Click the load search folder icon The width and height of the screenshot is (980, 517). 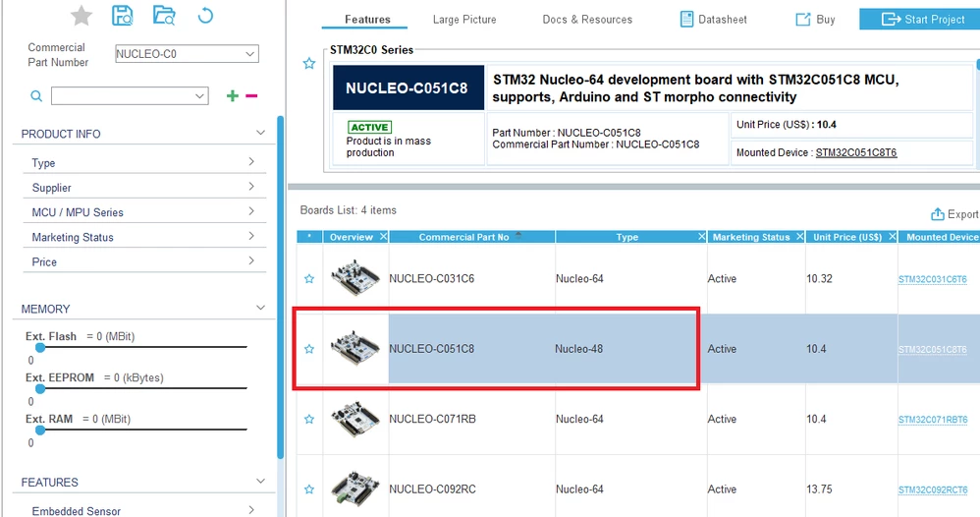[164, 15]
